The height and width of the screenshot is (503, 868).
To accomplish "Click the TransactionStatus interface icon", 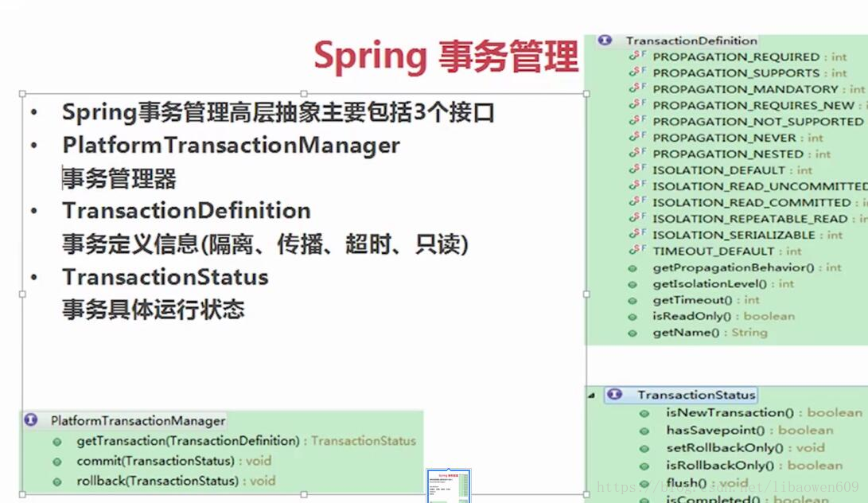I will tap(614, 395).
